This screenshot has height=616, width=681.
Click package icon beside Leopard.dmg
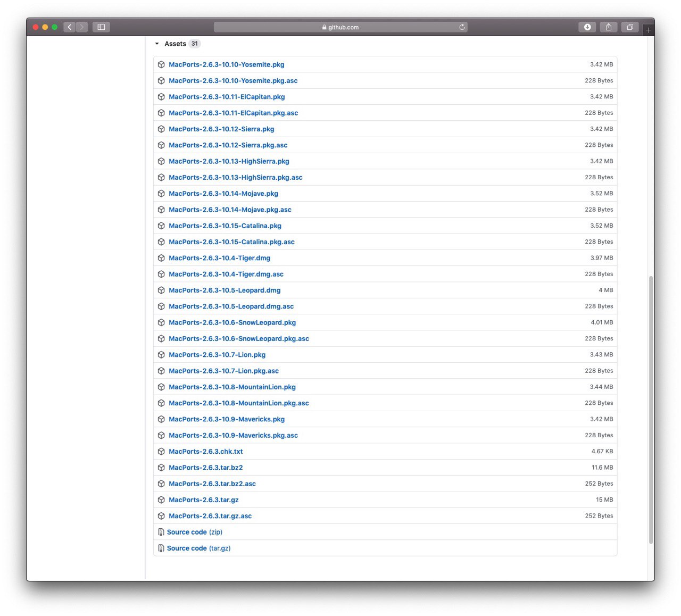[x=161, y=290]
